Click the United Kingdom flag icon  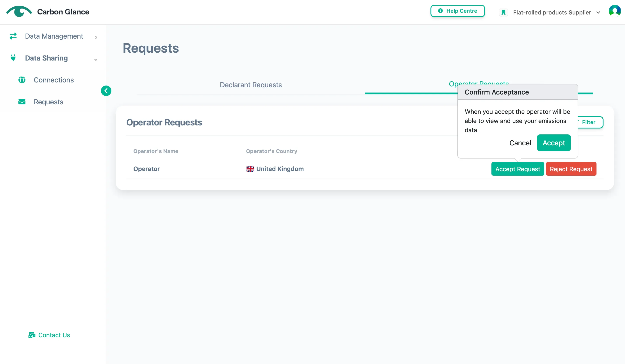coord(250,169)
